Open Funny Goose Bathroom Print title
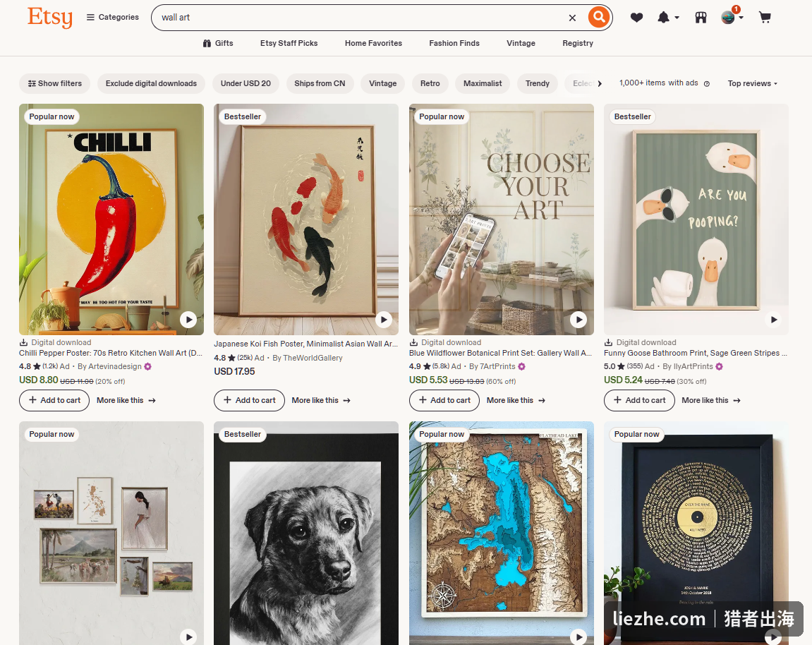This screenshot has width=812, height=645. [696, 353]
